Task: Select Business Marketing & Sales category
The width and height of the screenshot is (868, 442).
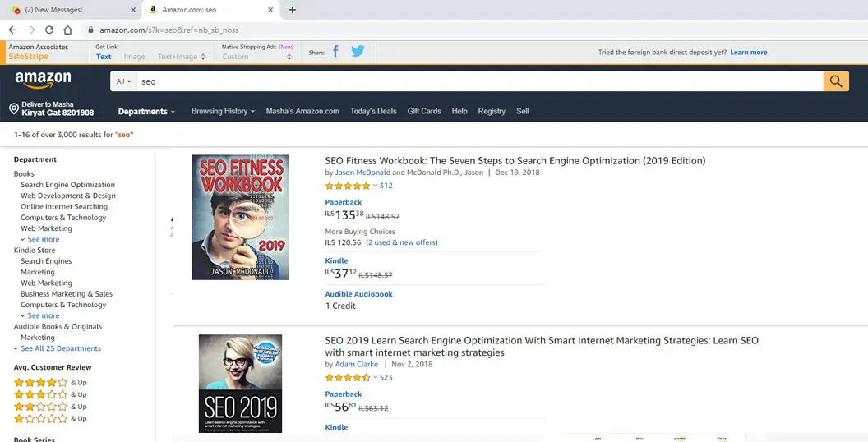Action: 67,294
